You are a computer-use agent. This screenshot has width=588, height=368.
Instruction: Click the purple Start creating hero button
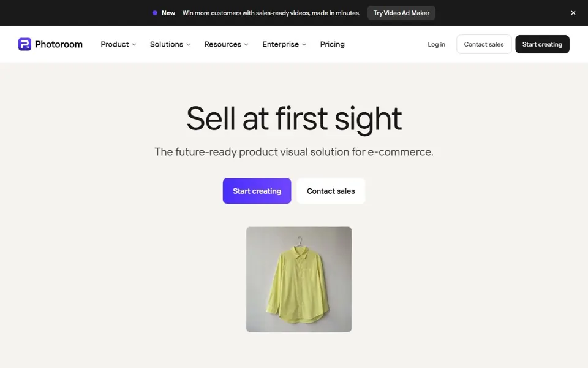pyautogui.click(x=257, y=191)
